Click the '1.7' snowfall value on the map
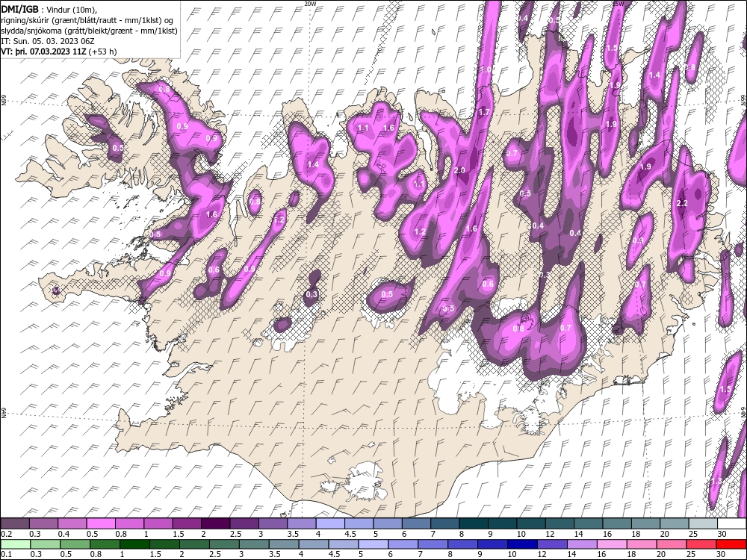This screenshot has height=560, width=747. [484, 113]
